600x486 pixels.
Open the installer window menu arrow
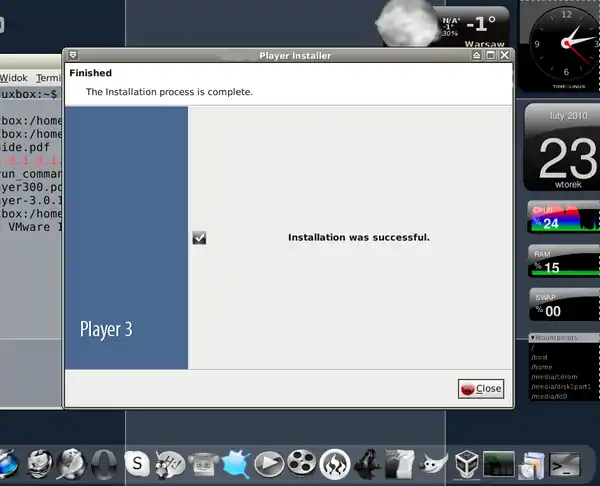pos(73,56)
